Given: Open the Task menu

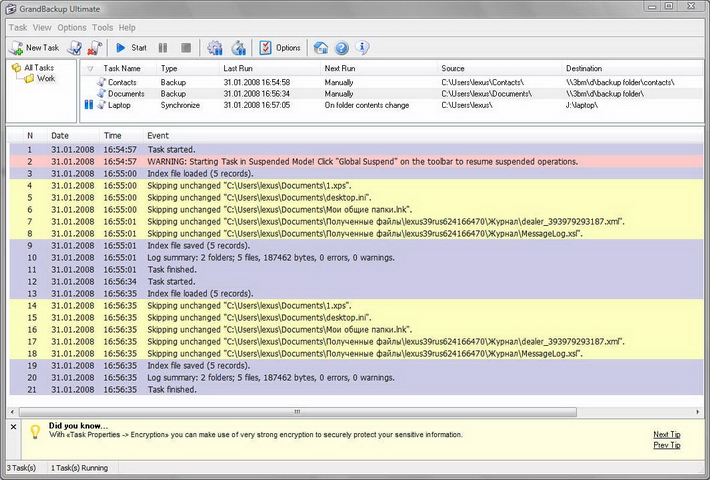Looking at the screenshot, I should pyautogui.click(x=17, y=27).
